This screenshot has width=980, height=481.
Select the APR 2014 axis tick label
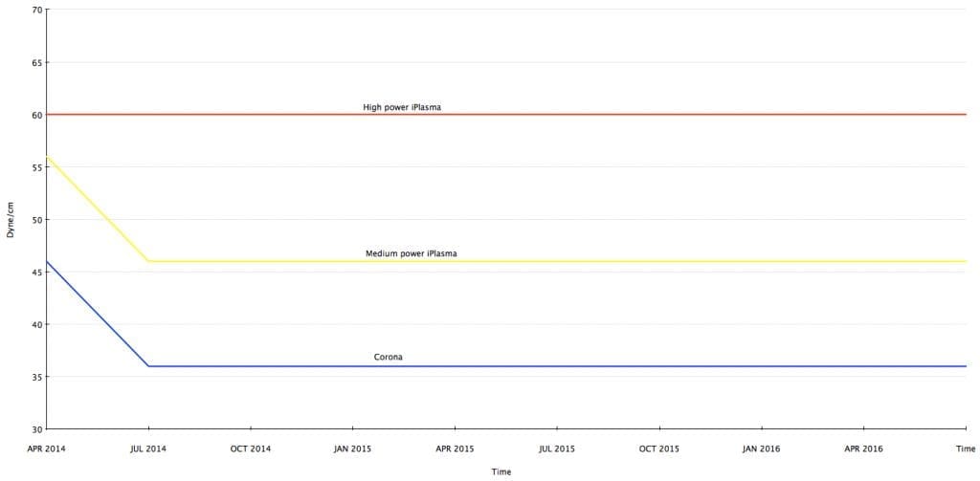coord(46,449)
